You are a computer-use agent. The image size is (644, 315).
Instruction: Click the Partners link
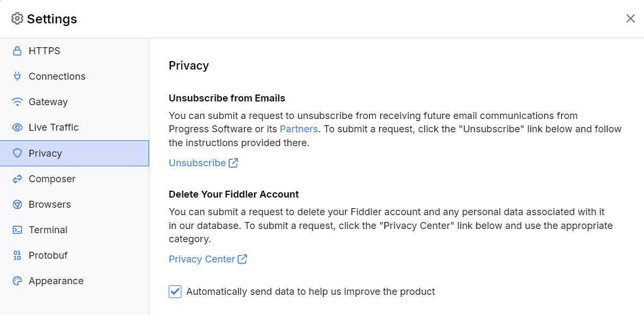tap(299, 129)
